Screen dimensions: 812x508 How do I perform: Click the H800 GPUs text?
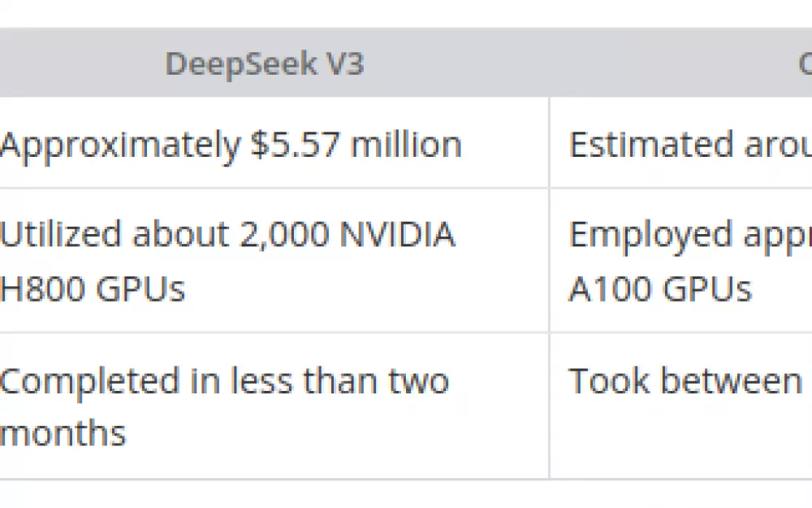pyautogui.click(x=93, y=289)
